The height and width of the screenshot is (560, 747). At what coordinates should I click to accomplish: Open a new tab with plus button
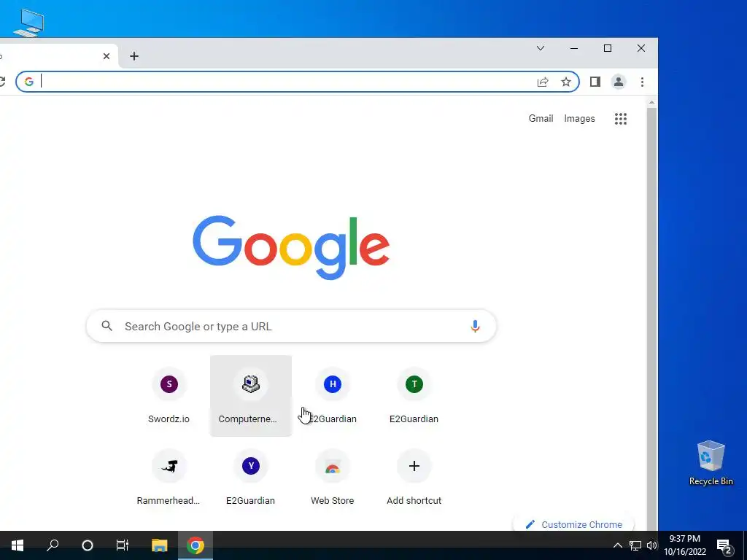[x=134, y=56]
